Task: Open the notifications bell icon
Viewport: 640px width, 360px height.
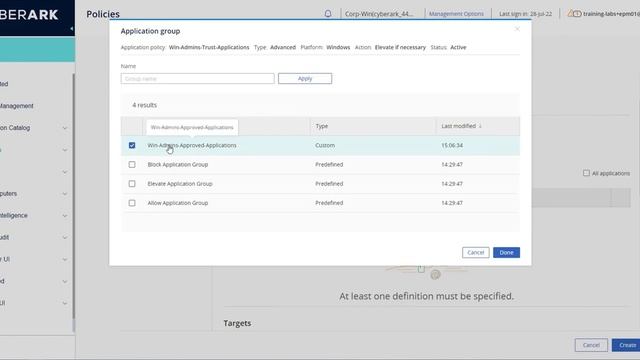Action: tap(328, 14)
